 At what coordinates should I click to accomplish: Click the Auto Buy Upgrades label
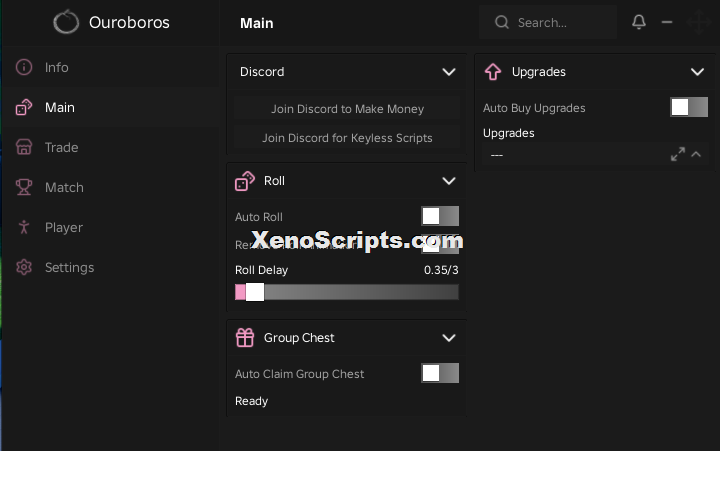[534, 108]
